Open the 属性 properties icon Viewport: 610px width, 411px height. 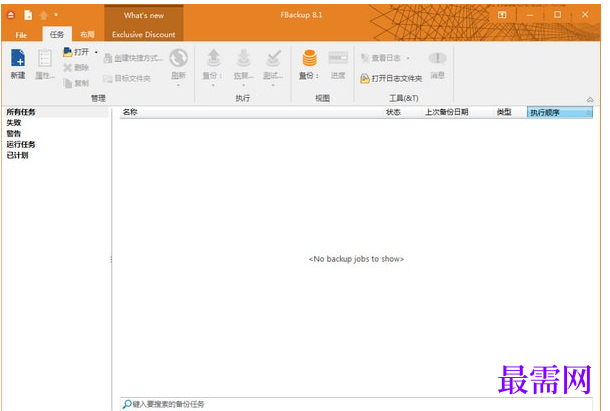(45, 64)
